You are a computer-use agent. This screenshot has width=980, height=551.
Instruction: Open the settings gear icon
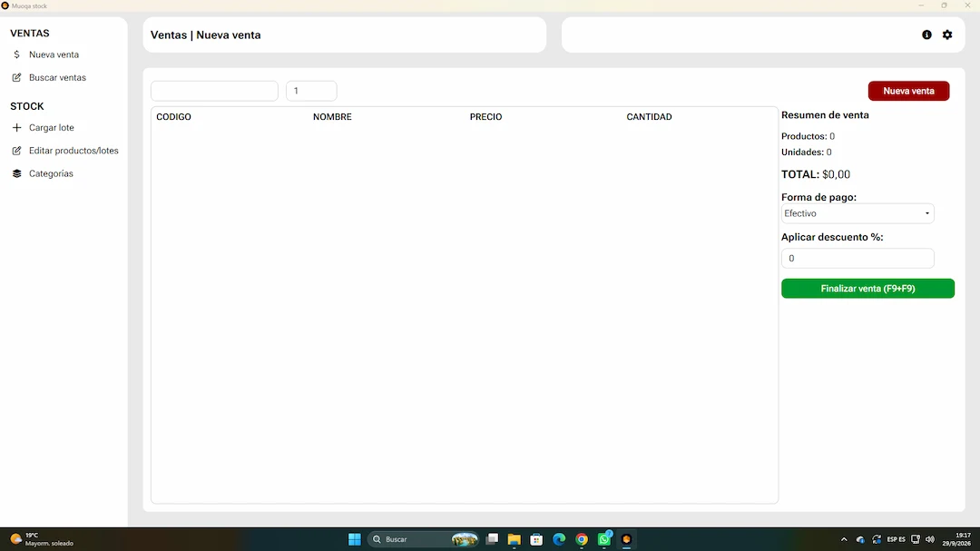pos(947,35)
